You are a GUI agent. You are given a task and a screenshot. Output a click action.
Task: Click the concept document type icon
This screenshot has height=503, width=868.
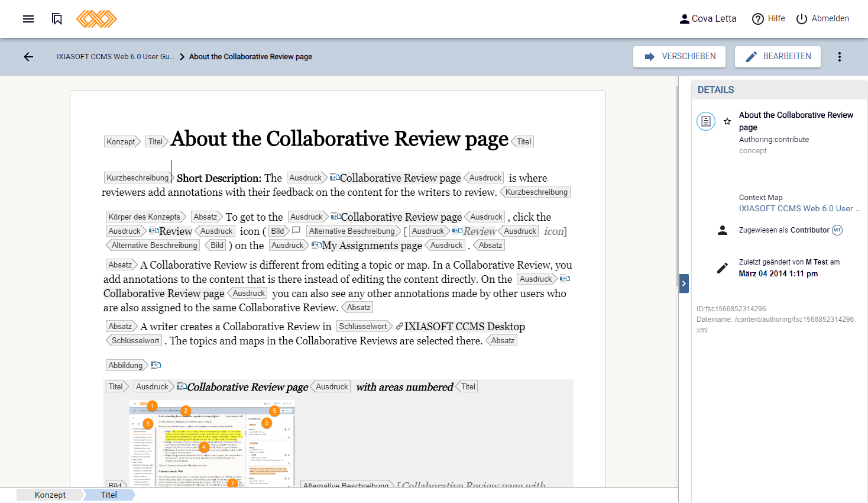[706, 121]
